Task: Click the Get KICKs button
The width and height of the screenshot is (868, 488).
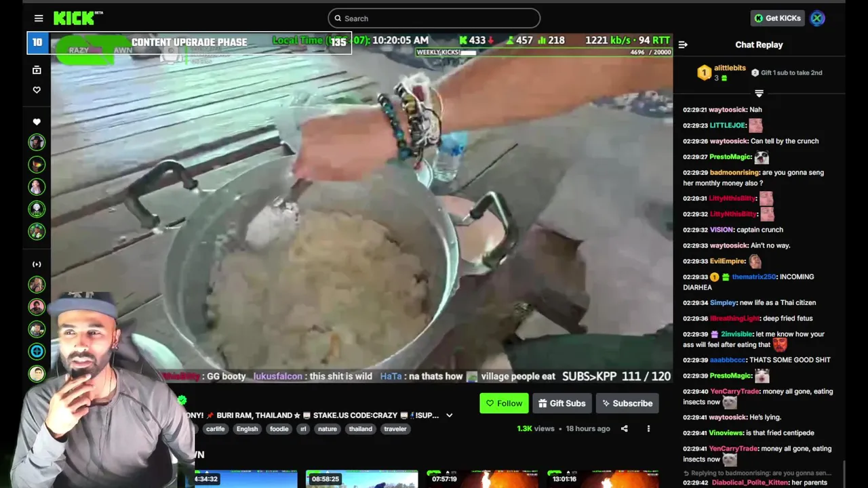Action: (778, 18)
